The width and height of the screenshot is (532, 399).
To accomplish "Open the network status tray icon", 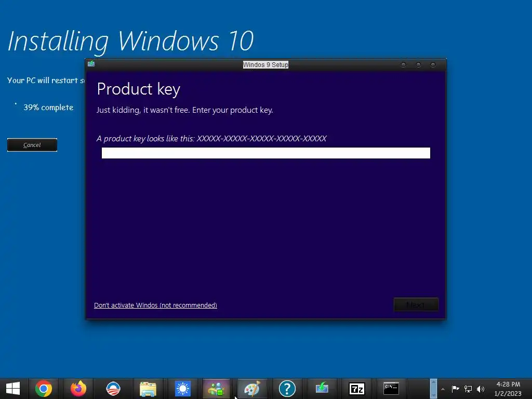I will [468, 389].
